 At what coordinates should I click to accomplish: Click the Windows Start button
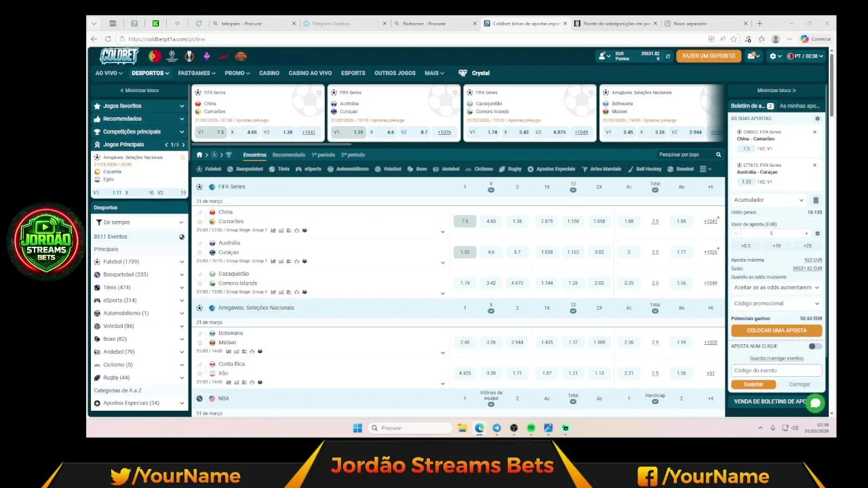point(357,428)
